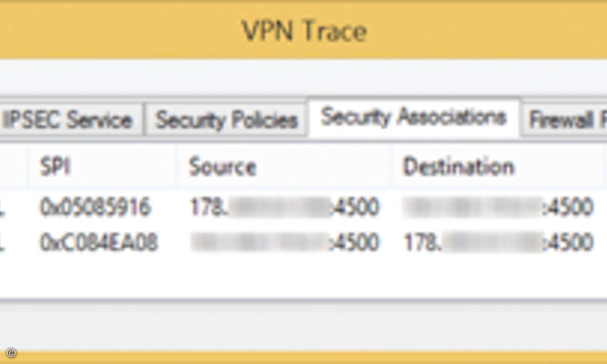607x364 pixels.
Task: Click the copyright symbol in corner
Action: click(11, 353)
